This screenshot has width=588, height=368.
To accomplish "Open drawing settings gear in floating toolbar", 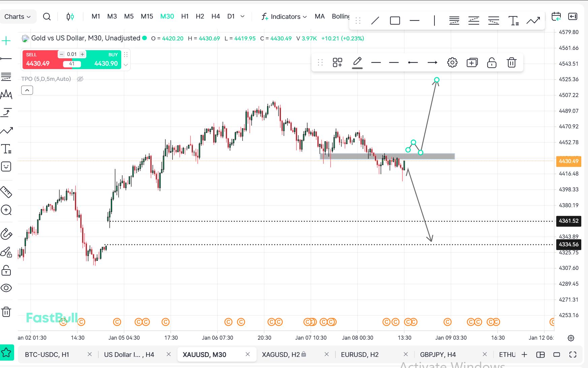I will (x=452, y=63).
